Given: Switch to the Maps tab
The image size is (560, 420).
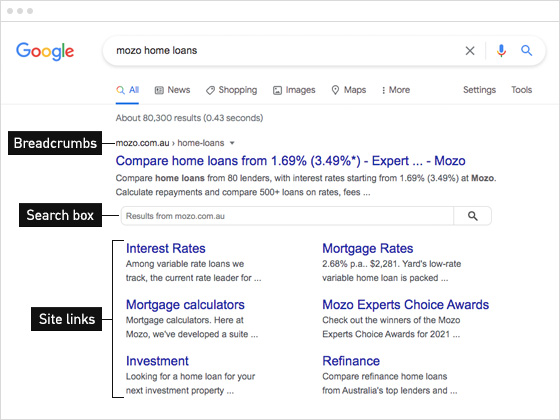Looking at the screenshot, I should coord(349,90).
